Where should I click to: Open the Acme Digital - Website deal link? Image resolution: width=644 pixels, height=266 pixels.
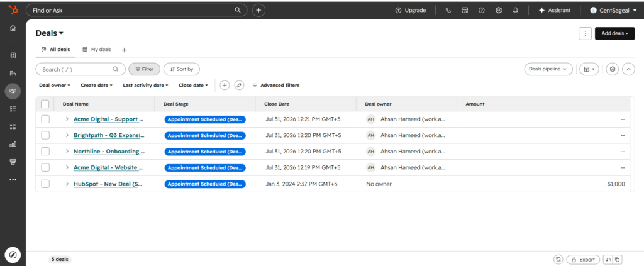pos(108,167)
